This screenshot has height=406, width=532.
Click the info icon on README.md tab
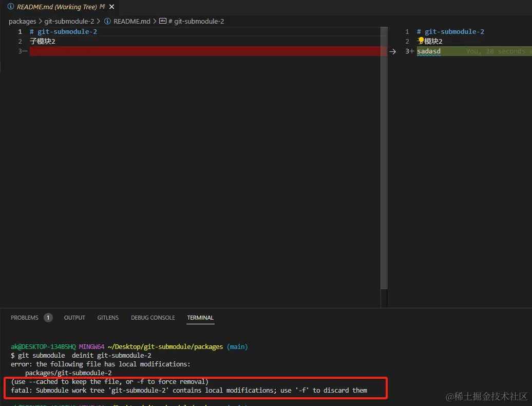11,7
